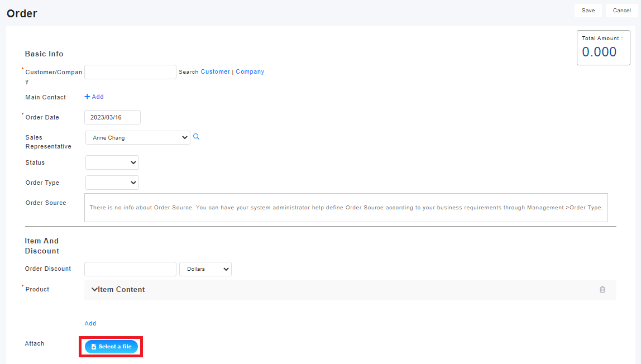Click the Save button
The width and height of the screenshot is (641, 364).
tap(588, 11)
